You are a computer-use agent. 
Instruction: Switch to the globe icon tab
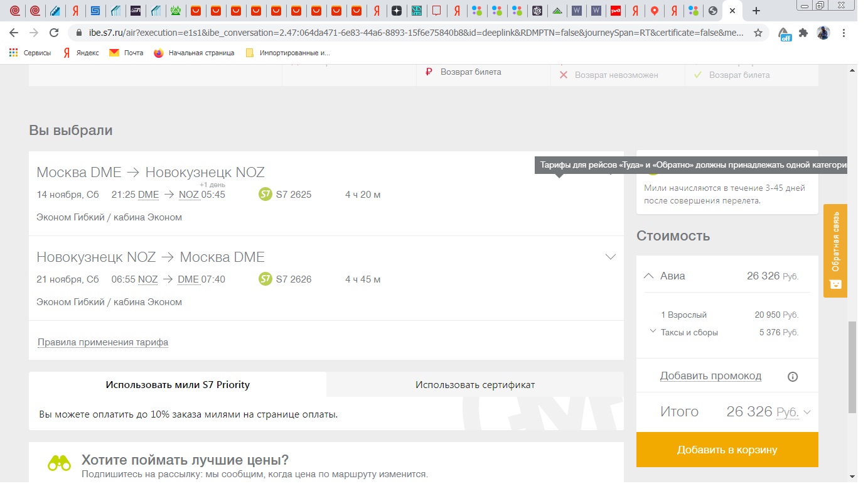(x=712, y=11)
